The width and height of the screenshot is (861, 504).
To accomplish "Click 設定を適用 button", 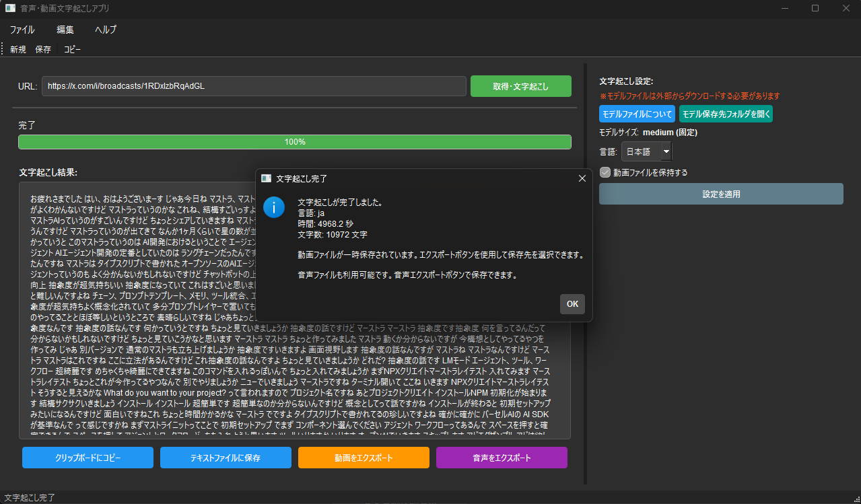I will tap(721, 194).
